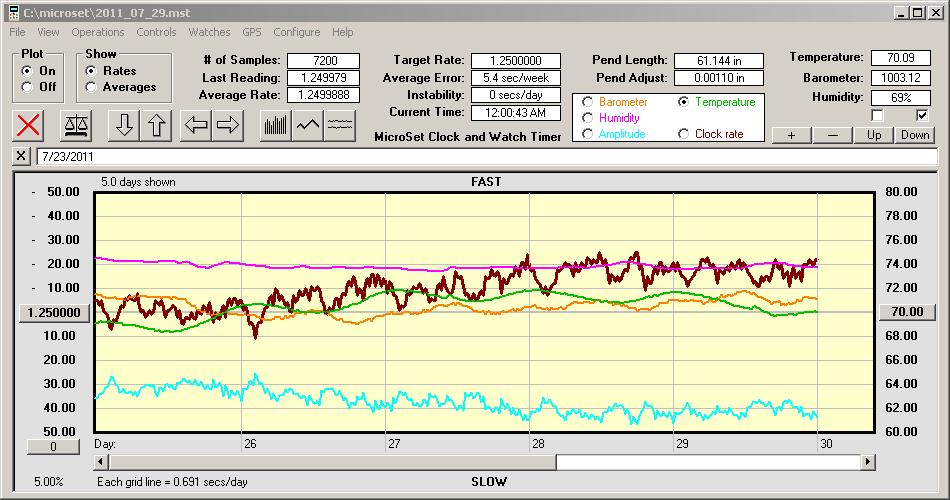Click day 28 on the chart axis
The width and height of the screenshot is (950, 500).
pyautogui.click(x=538, y=444)
